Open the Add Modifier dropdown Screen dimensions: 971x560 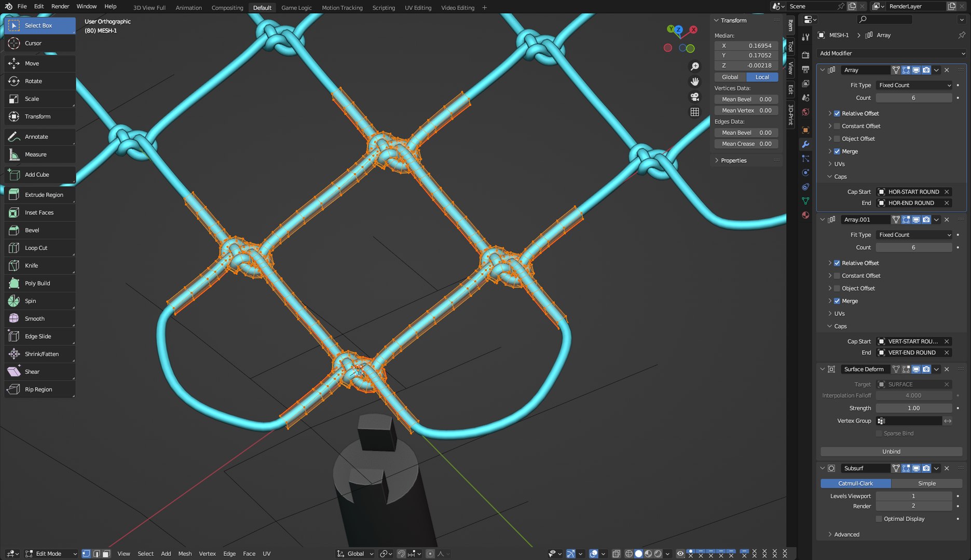tap(891, 53)
